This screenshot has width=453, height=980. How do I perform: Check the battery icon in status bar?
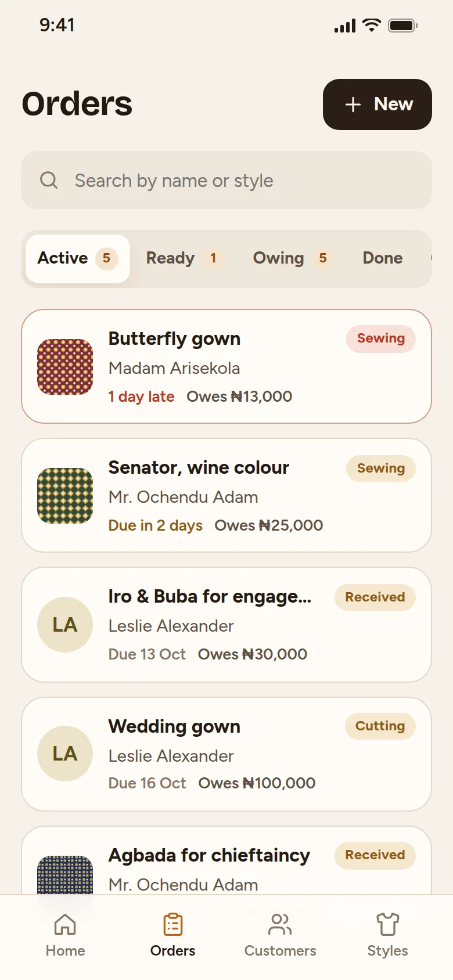click(403, 26)
